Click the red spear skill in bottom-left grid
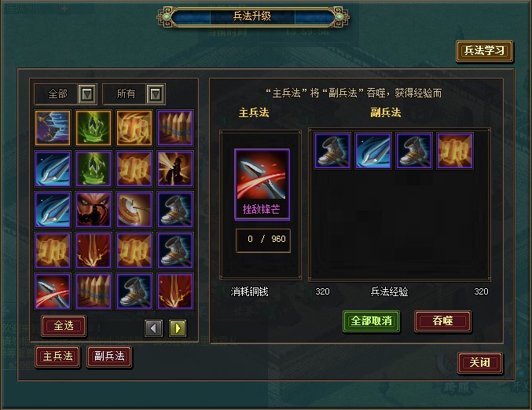The image size is (532, 410). click(53, 291)
